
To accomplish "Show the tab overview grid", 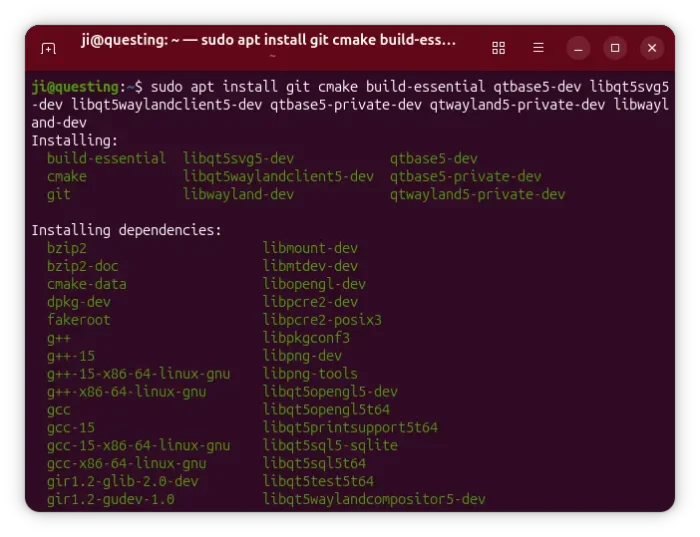I will (498, 48).
